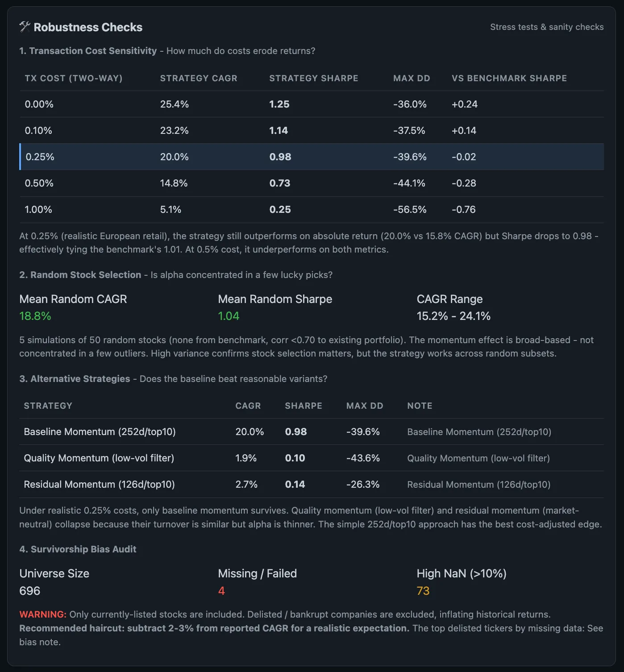624x672 pixels.
Task: Select the Residual Momentum (126d/top10) row
Action: point(312,484)
